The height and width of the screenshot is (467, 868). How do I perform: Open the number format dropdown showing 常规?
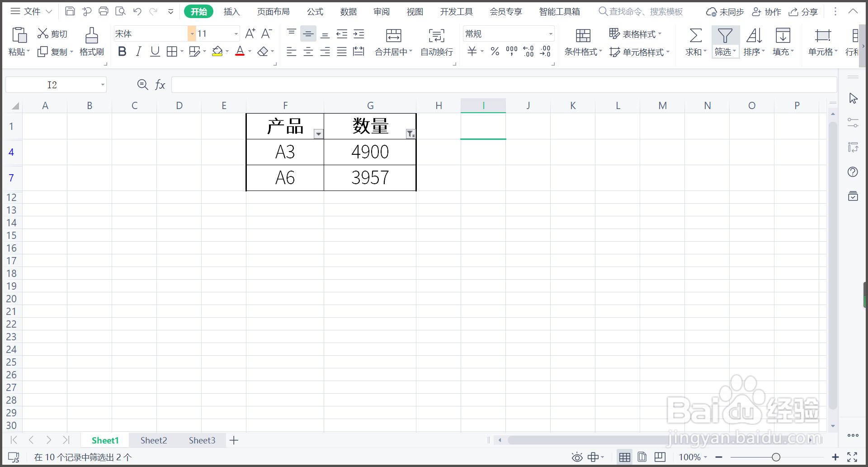coord(550,33)
